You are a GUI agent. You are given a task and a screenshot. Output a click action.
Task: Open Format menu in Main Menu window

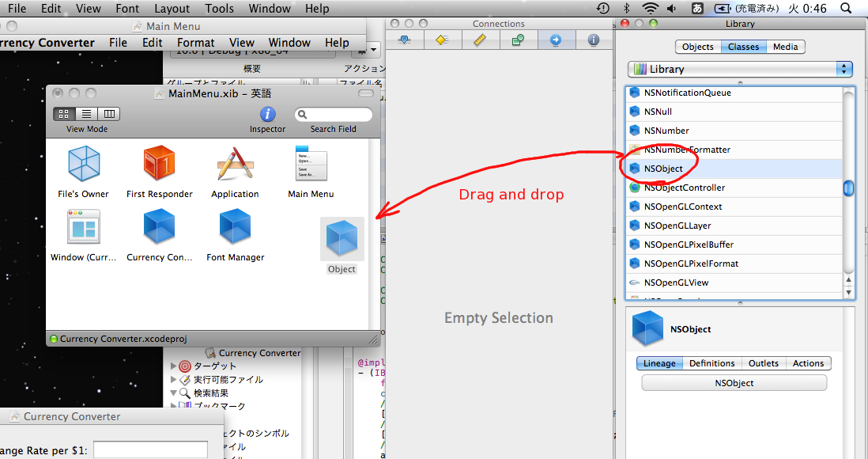tap(195, 43)
